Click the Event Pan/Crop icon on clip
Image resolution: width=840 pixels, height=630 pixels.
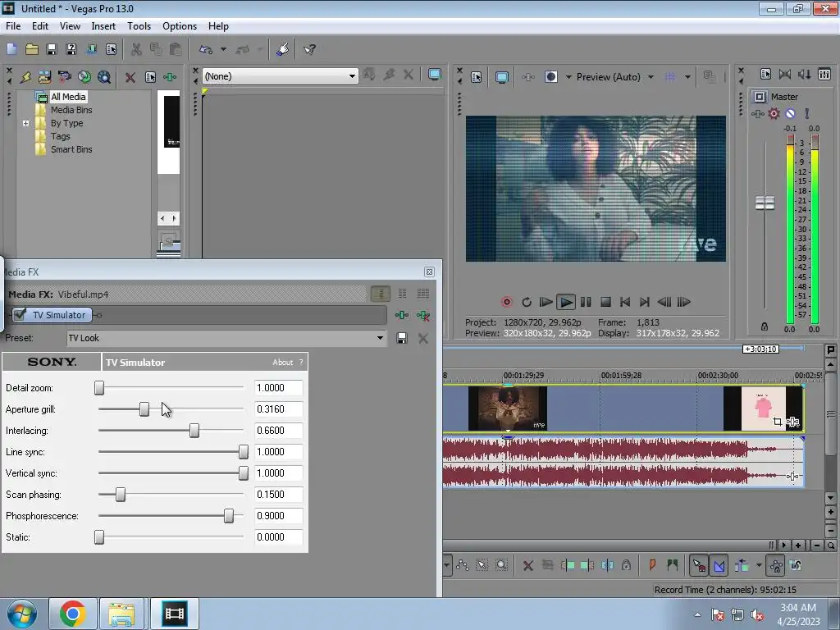(778, 422)
